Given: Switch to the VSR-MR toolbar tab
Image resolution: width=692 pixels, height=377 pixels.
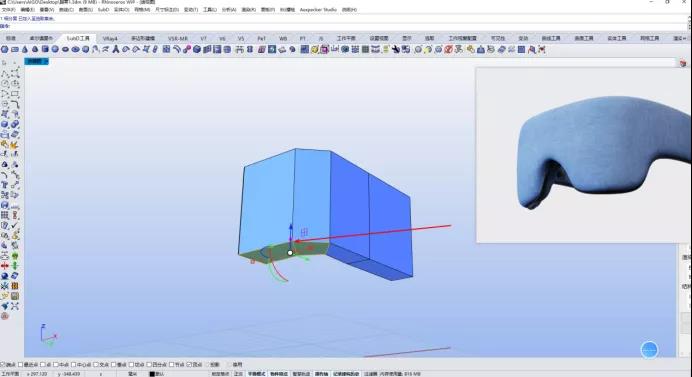Looking at the screenshot, I should (x=178, y=38).
